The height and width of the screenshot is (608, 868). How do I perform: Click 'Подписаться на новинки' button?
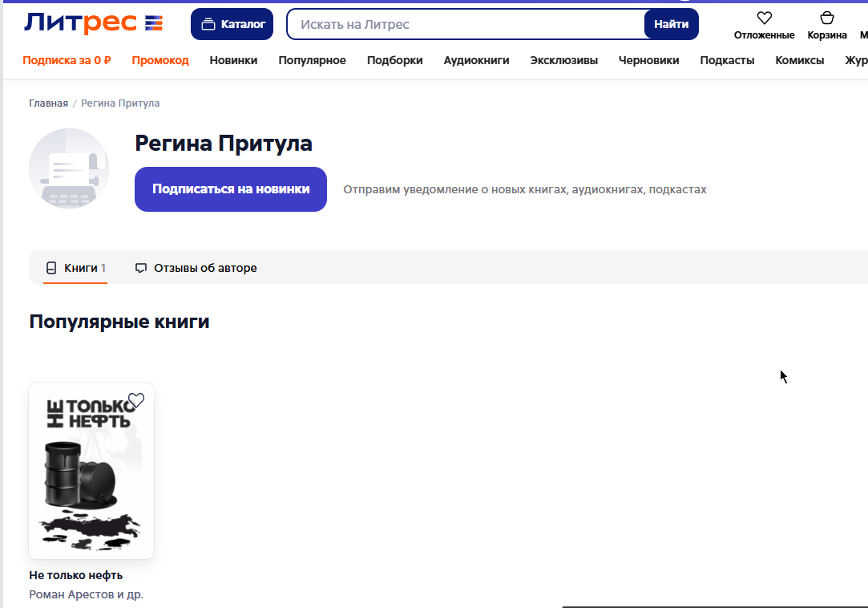230,189
